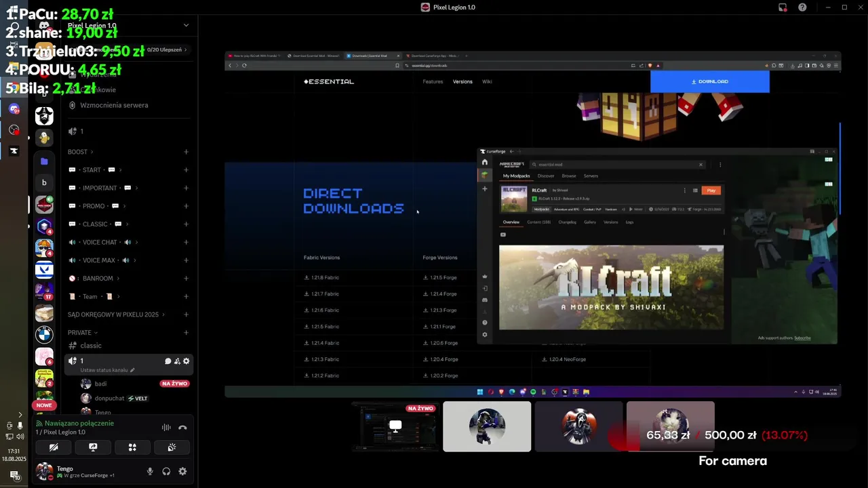The image size is (868, 488).
Task: Download 1.20.4 NeoForge version
Action: 564,359
